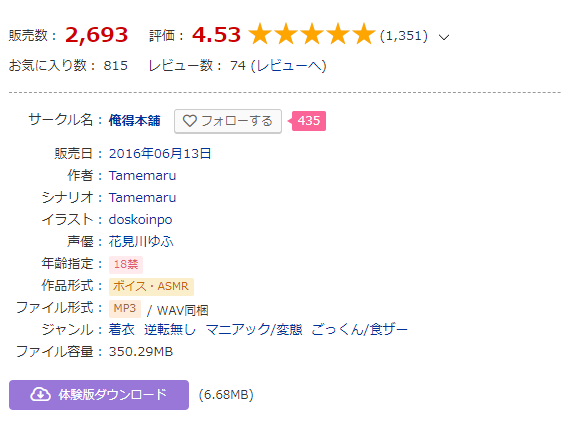This screenshot has height=432, width=561.
Task: Expand the rating breakdown chevron
Action: tap(444, 37)
